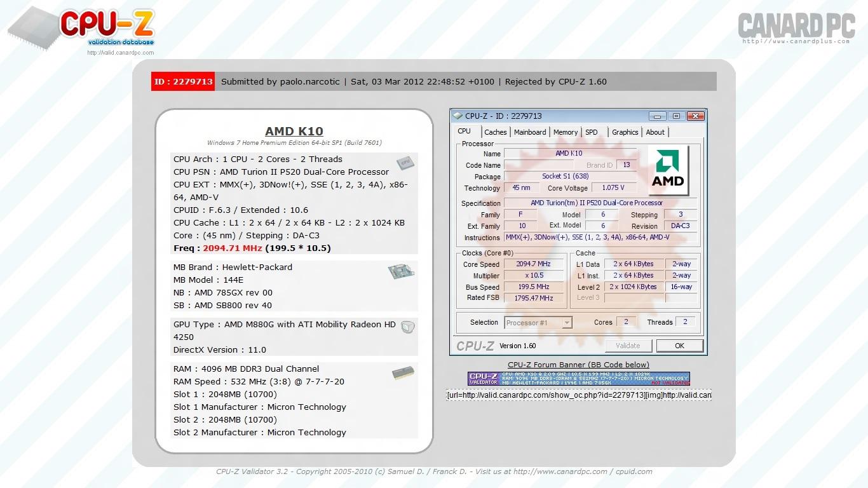Screen dimensions: 868x488
Task: Click the RAM module icon beside RAM info
Action: (403, 373)
